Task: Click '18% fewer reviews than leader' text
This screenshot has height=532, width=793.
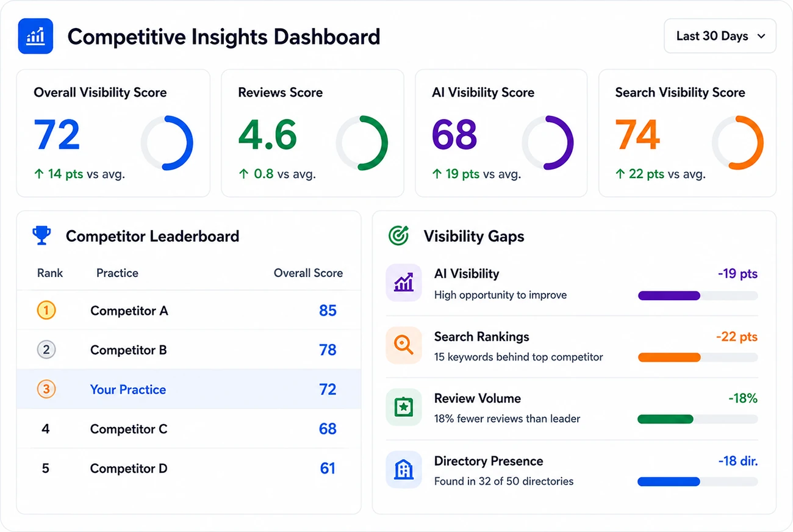Action: tap(507, 419)
